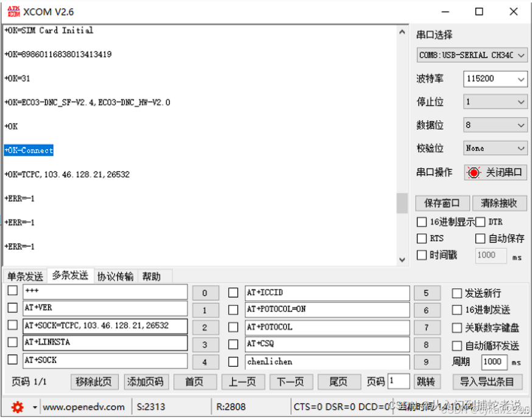532x419 pixels.
Task: Enable the 时间戳 timestamp checkbox
Action: (x=421, y=255)
